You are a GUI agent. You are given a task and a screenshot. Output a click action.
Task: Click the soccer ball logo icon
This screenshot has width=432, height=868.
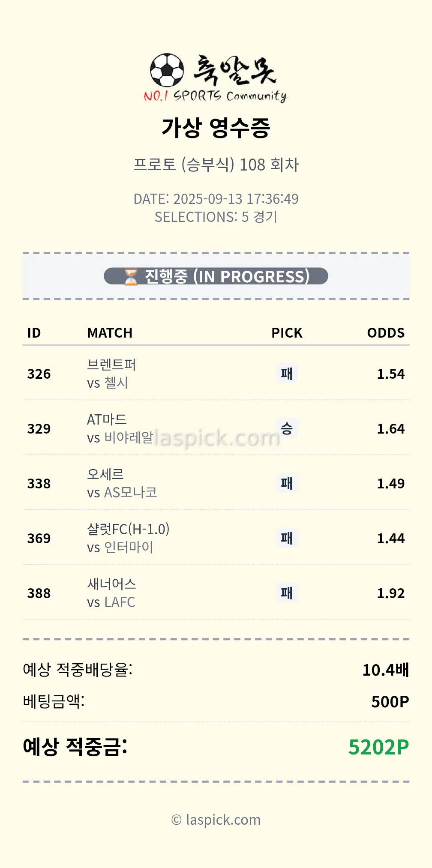tap(167, 70)
